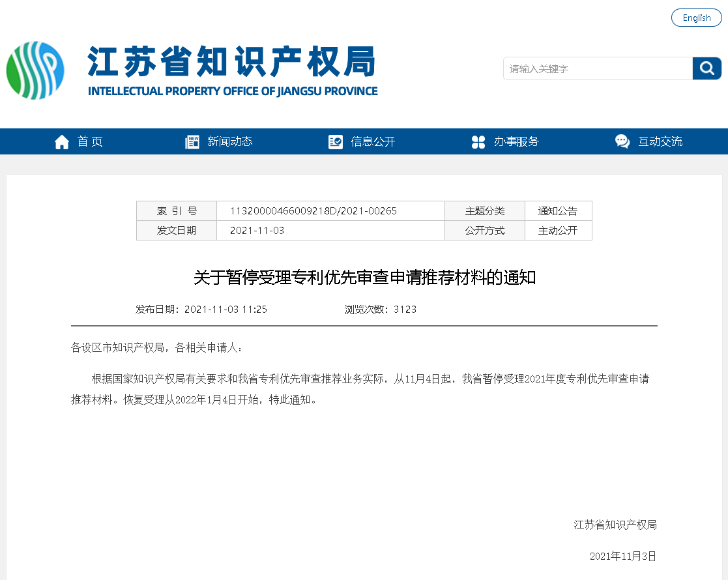
Task: Click the article title 关于暂停受理专利优先审查
Action: click(x=364, y=277)
